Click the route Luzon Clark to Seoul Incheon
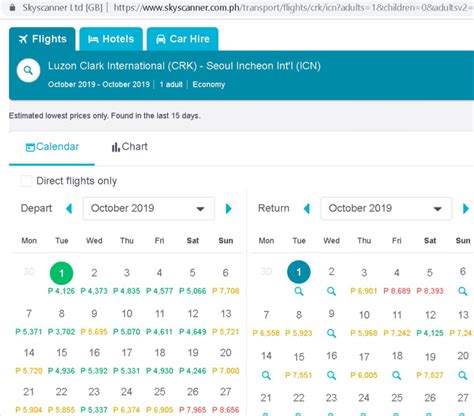The image size is (474, 416). [184, 66]
